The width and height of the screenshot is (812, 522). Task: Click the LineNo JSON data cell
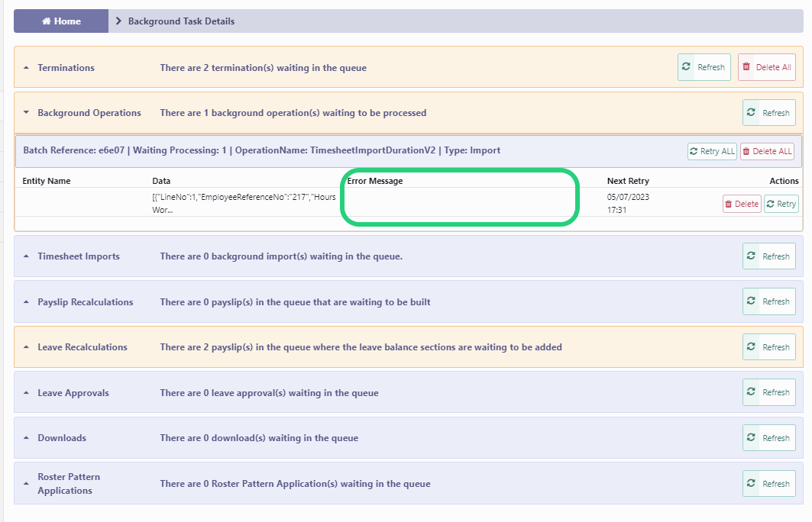click(x=244, y=203)
